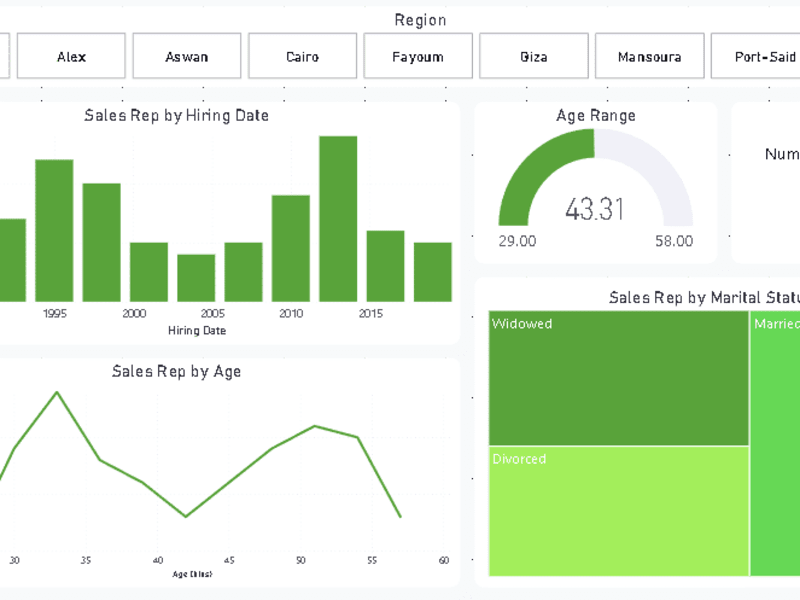Click the peak of Sales Rep by Age line

[x=57, y=392]
